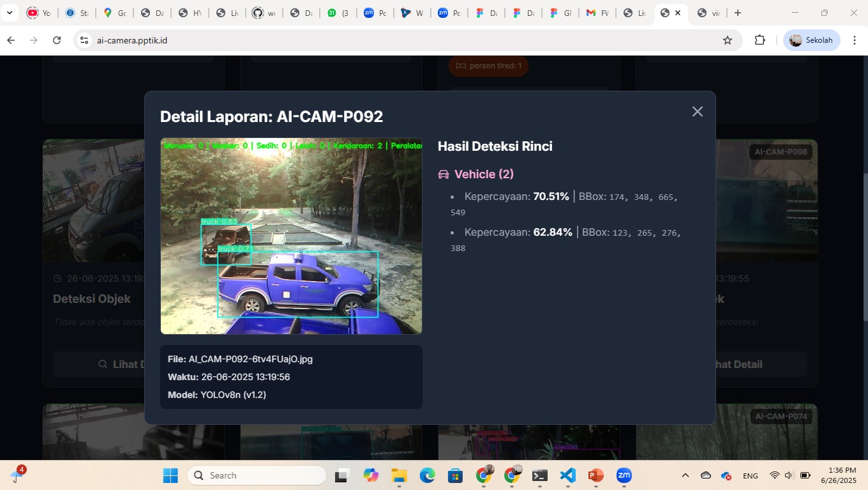Open the Sekolah profile menu

812,40
